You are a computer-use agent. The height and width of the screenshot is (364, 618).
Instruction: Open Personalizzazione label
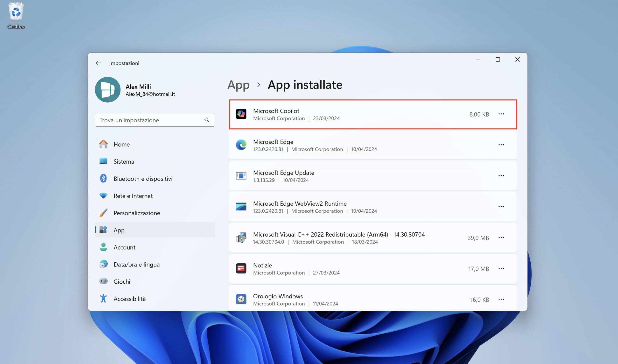137,213
